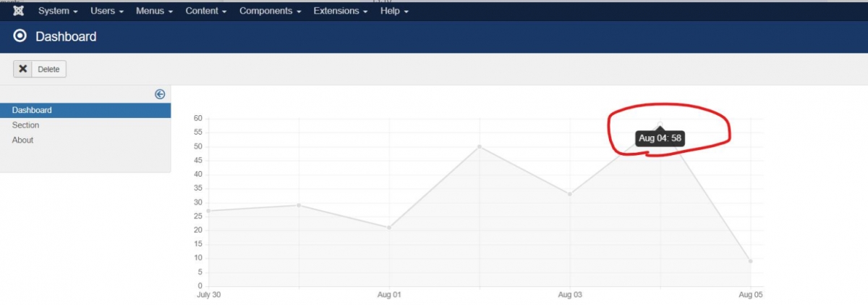Expand the Extensions menu
Viewport: 868px width, 305px height.
[341, 12]
